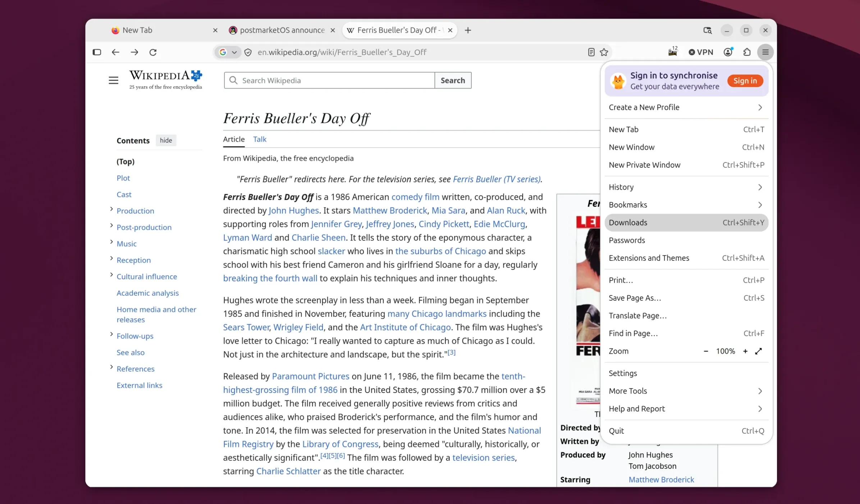Expand the History submenu
The image size is (860, 504).
[686, 187]
